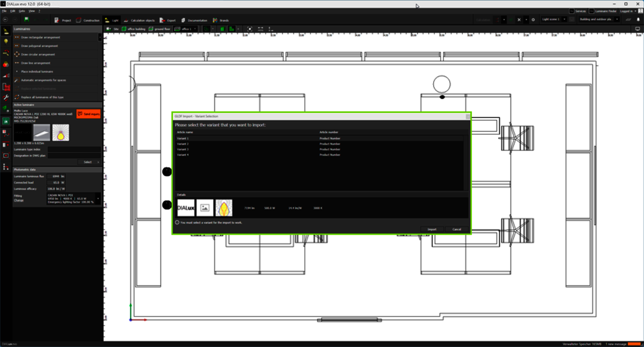Expand the office 1 room dropdown

188,29
